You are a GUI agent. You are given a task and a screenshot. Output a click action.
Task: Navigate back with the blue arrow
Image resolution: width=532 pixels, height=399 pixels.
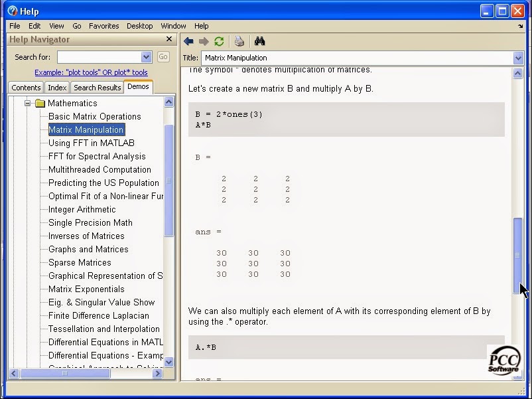click(189, 40)
